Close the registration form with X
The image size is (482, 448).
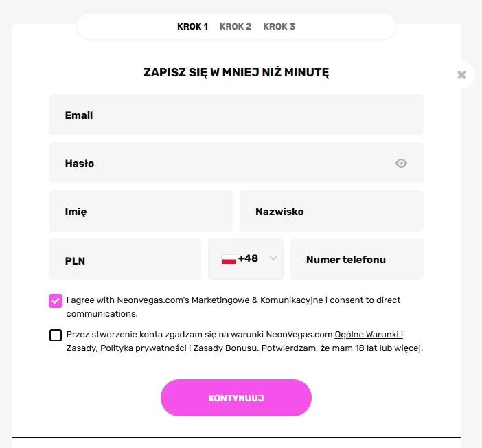pyautogui.click(x=461, y=74)
